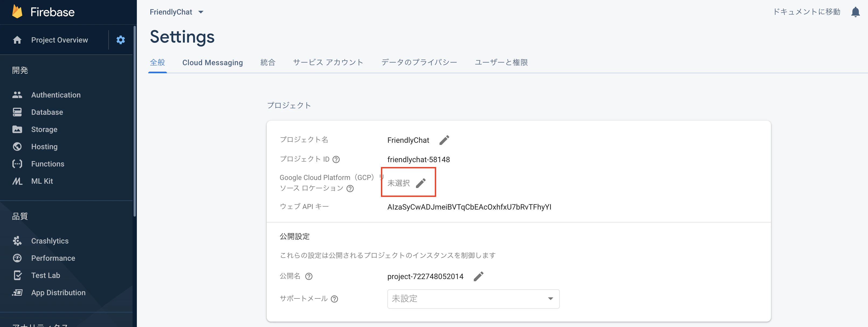Open the 統合 tab

(x=268, y=62)
